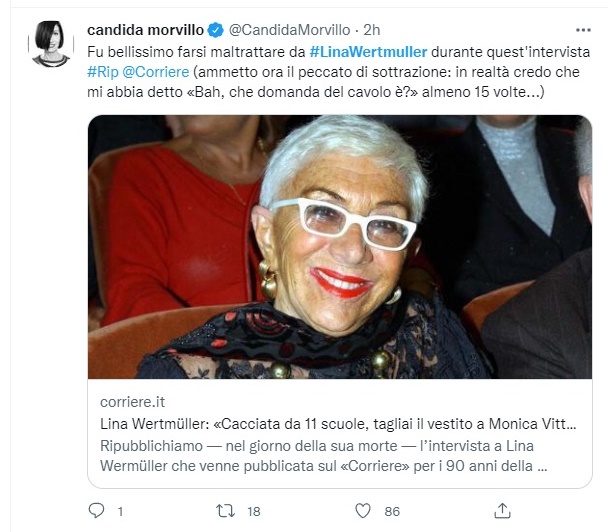Click the blue verified badge
The height and width of the screenshot is (532, 608).
click(x=216, y=30)
